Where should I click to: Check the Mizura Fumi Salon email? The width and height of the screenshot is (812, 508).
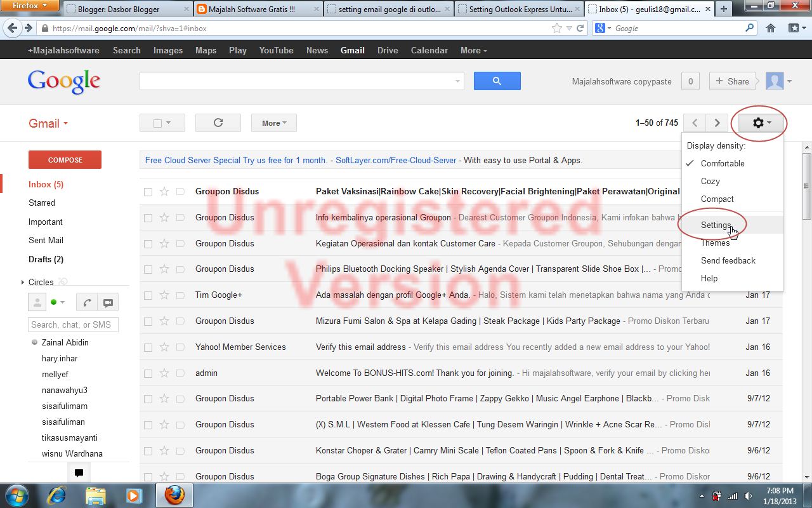tap(148, 321)
